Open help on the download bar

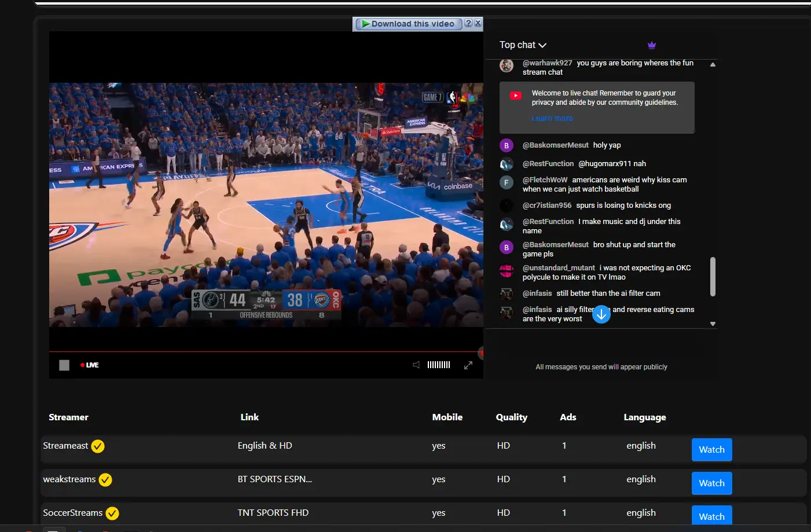coord(469,23)
